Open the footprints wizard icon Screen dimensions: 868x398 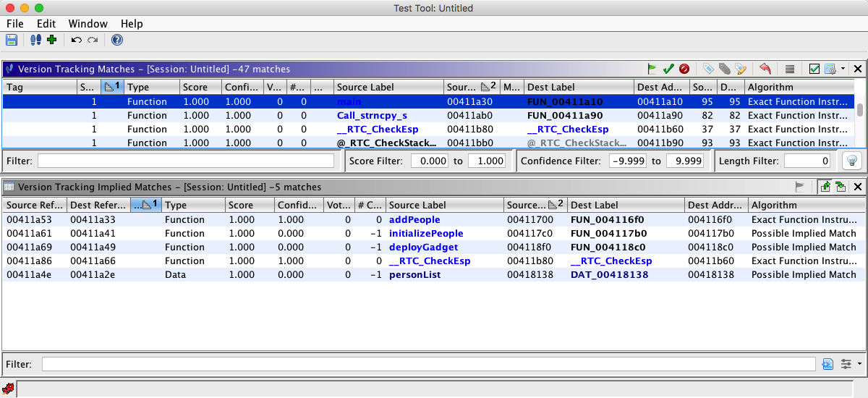36,40
